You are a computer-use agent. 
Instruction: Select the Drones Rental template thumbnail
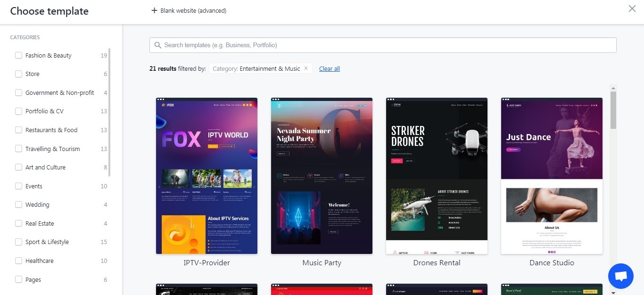(437, 176)
